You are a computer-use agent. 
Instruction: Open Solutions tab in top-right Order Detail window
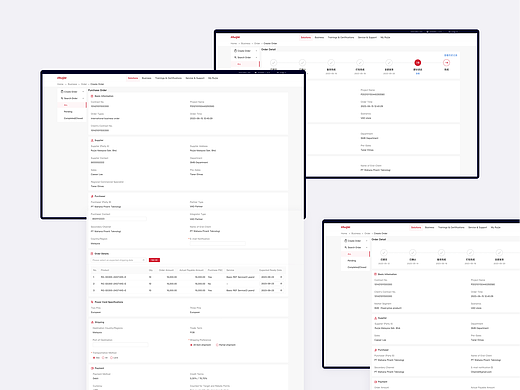pyautogui.click(x=306, y=37)
